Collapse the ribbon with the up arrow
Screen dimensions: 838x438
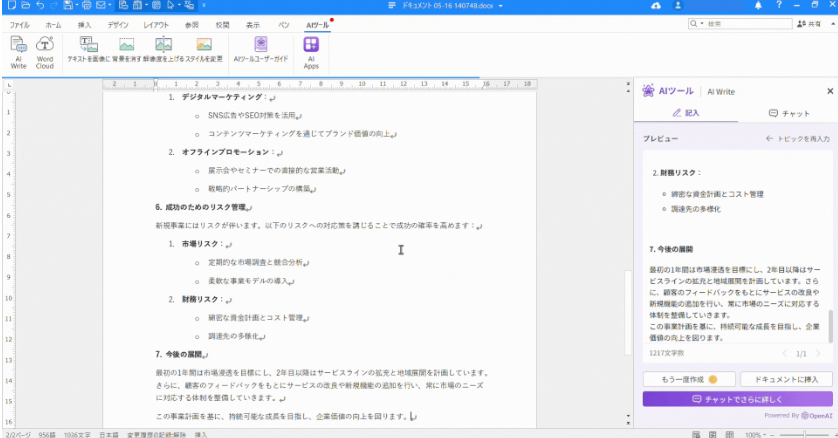click(833, 24)
